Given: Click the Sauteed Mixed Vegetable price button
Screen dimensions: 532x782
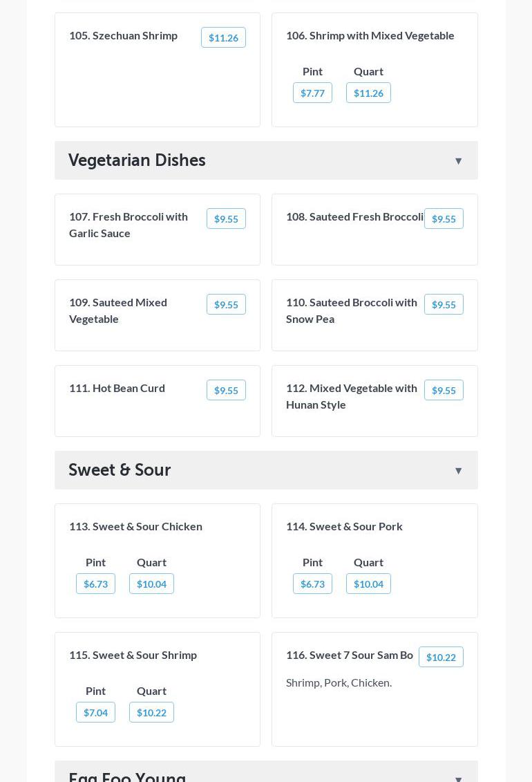Looking at the screenshot, I should (226, 305).
